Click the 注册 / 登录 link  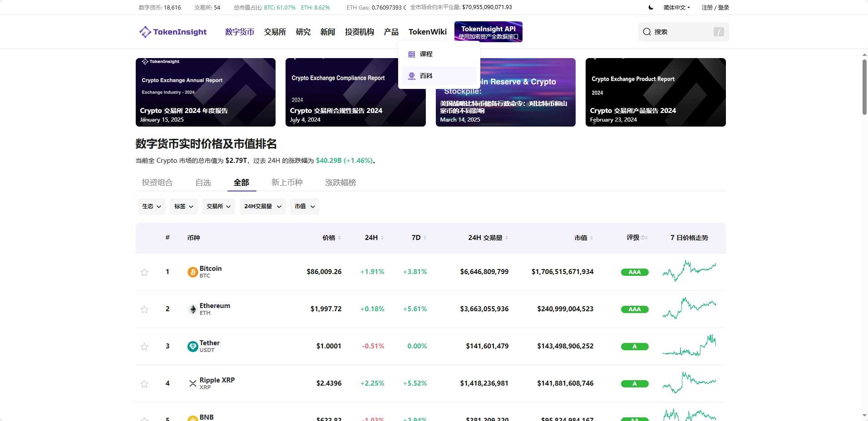coord(716,7)
